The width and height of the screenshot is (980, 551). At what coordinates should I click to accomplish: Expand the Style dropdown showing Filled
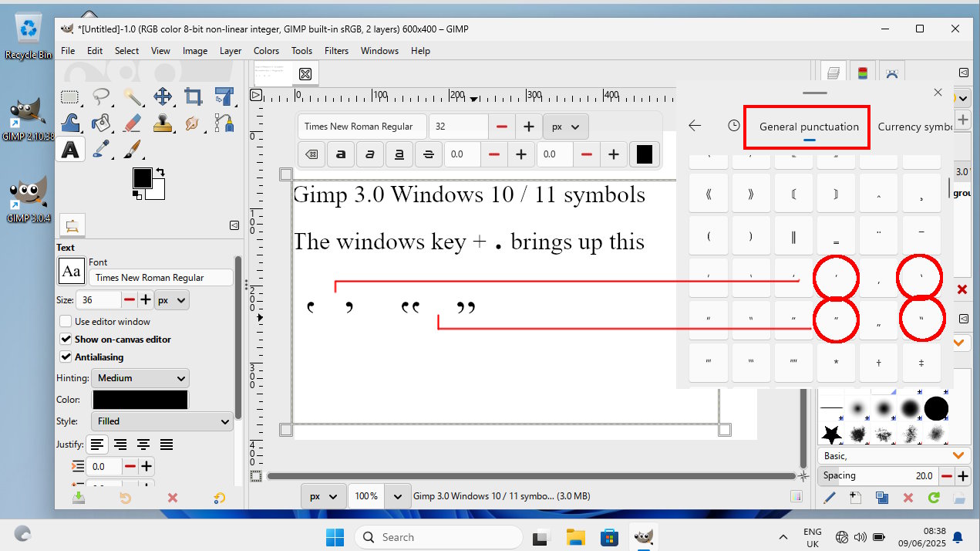(162, 421)
